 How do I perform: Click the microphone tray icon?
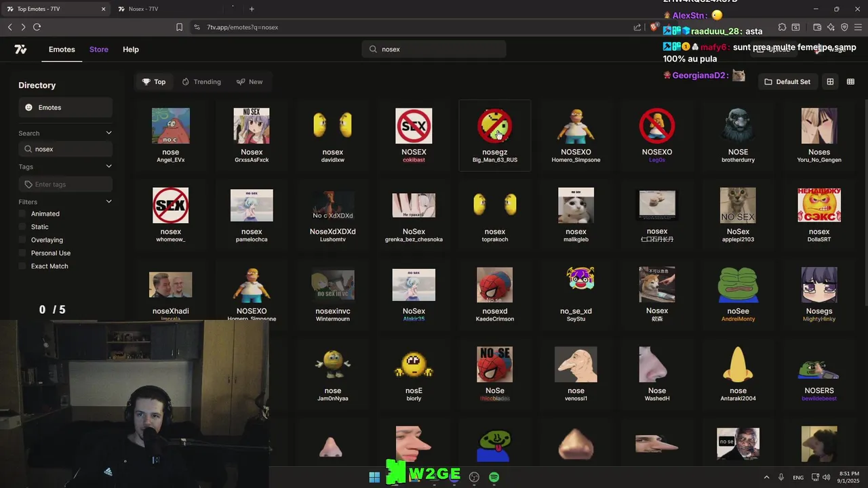pos(781,477)
